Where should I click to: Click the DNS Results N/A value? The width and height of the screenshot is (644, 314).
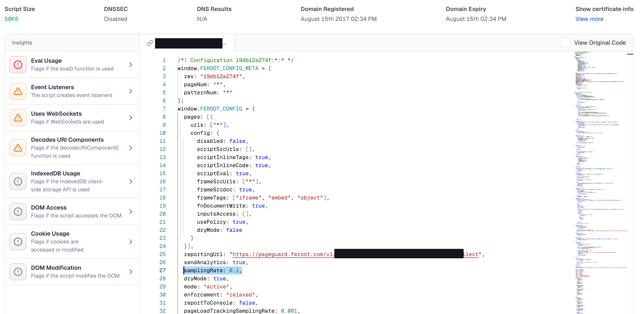(x=202, y=19)
